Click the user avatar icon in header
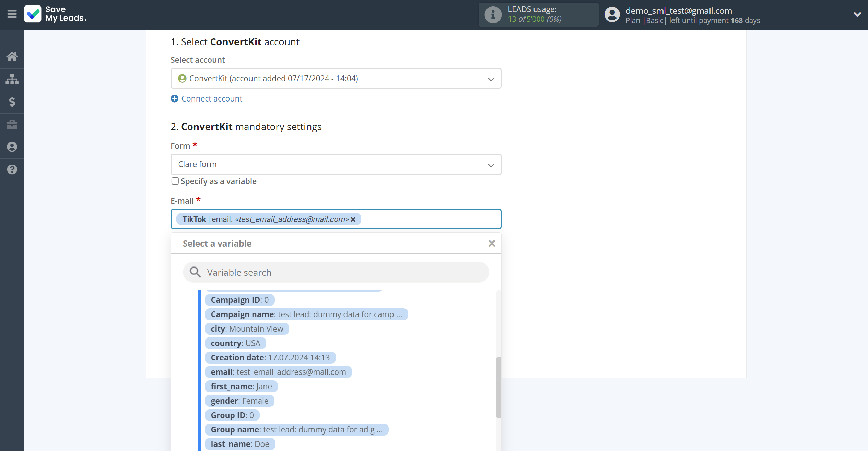This screenshot has height=451, width=868. (612, 15)
